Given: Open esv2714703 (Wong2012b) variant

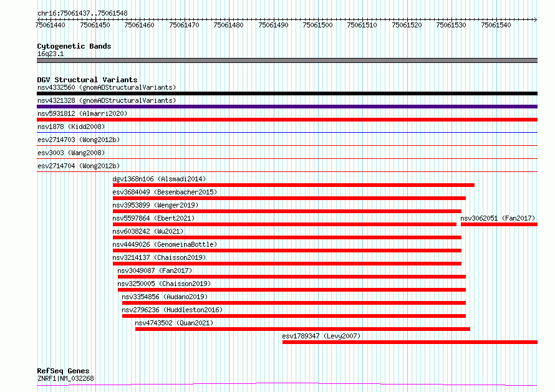Looking at the screenshot, I should (x=79, y=140).
